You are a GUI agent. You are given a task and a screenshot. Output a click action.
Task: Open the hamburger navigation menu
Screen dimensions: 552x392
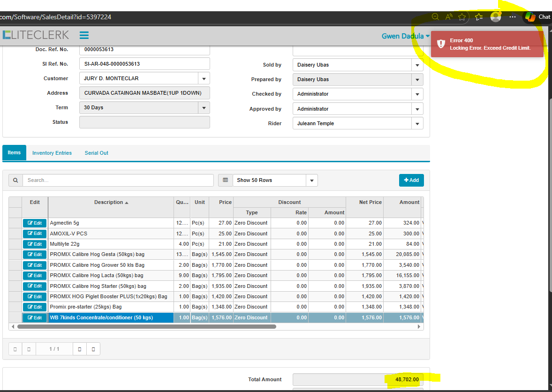84,35
